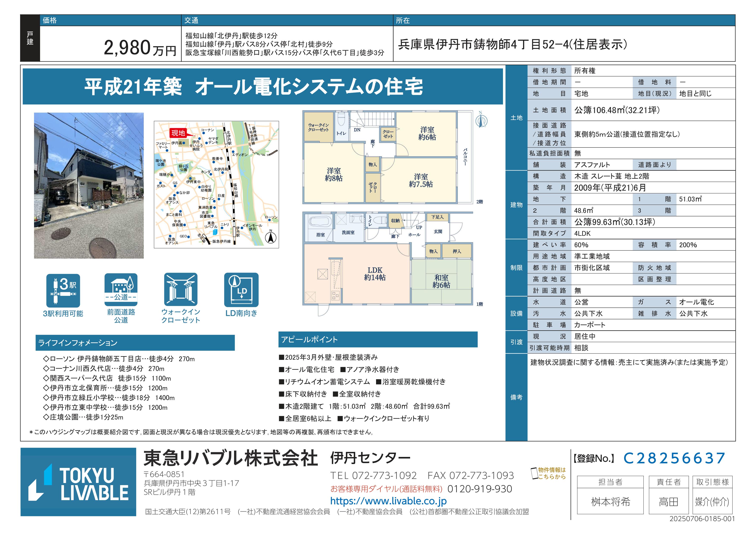
Task: Click the LDK 約14帖 room
Action: pyautogui.click(x=374, y=274)
